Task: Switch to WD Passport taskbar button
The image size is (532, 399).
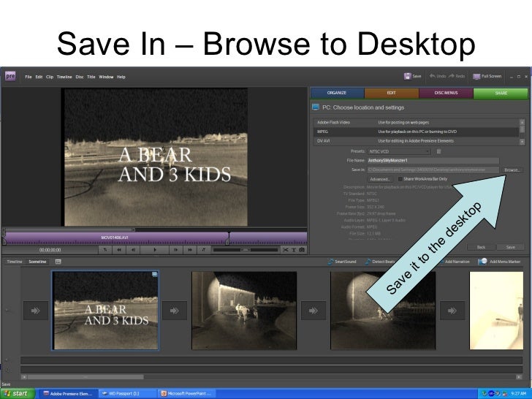Action: coord(128,394)
